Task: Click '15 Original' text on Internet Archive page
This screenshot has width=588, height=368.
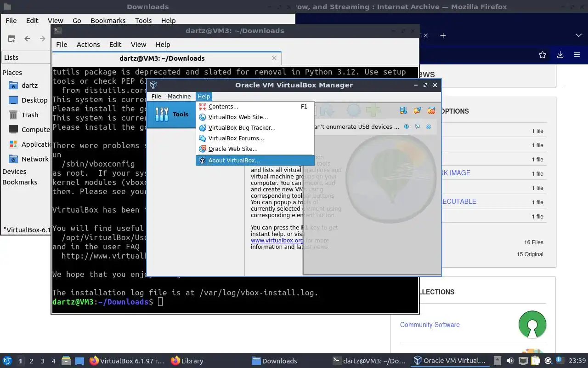Action: (530, 254)
